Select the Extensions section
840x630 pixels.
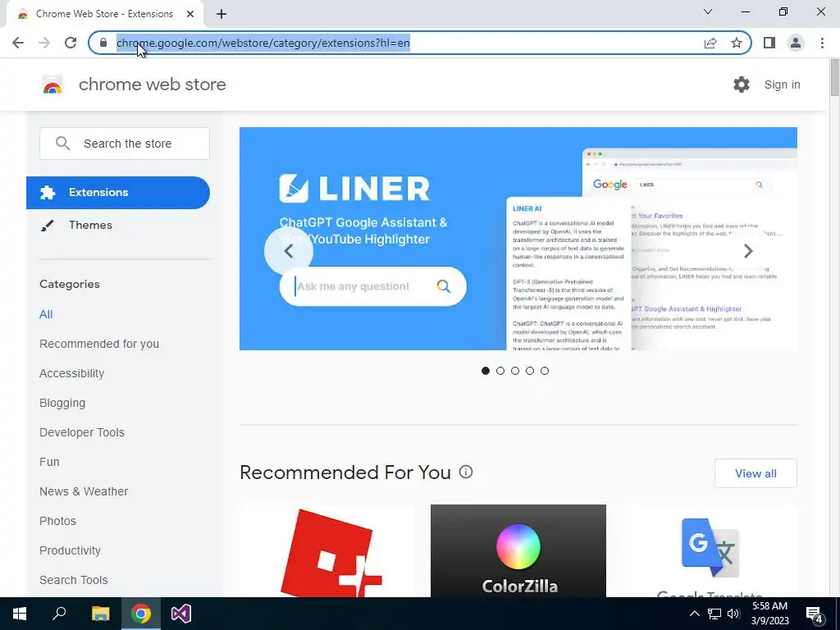tap(118, 193)
